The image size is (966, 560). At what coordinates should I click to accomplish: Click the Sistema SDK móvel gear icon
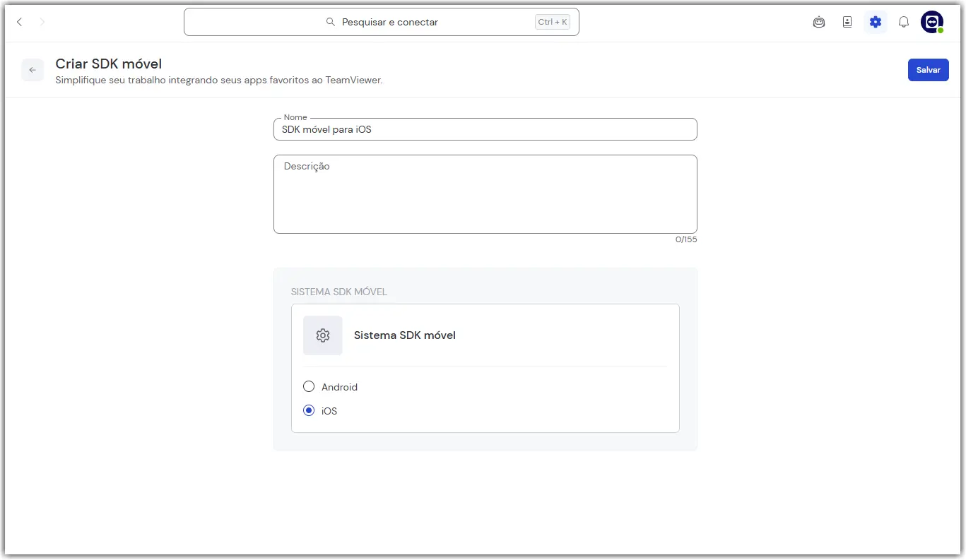tap(323, 335)
